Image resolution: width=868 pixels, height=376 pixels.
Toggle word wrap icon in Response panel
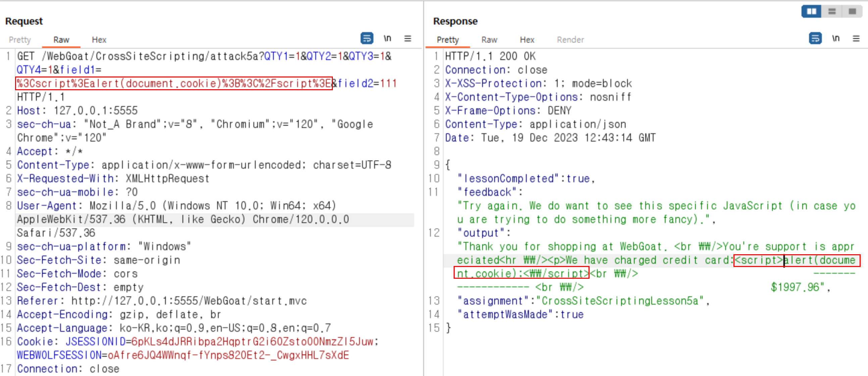tap(815, 39)
